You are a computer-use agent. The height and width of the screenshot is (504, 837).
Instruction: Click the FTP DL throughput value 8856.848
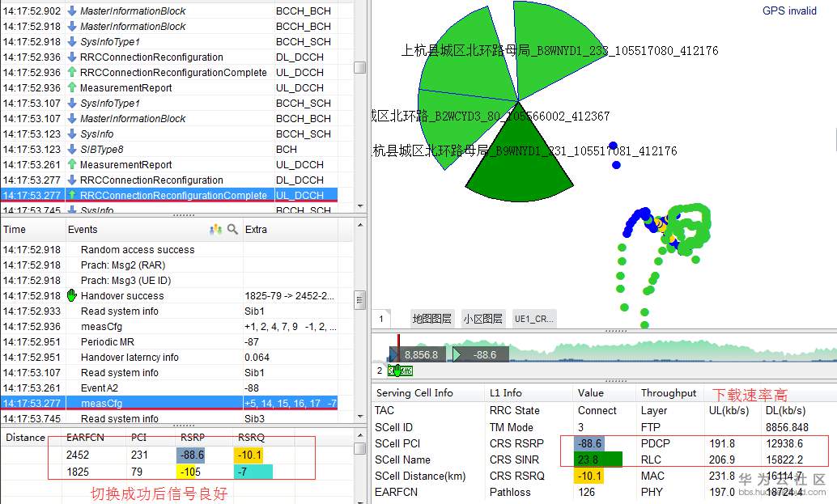(787, 427)
